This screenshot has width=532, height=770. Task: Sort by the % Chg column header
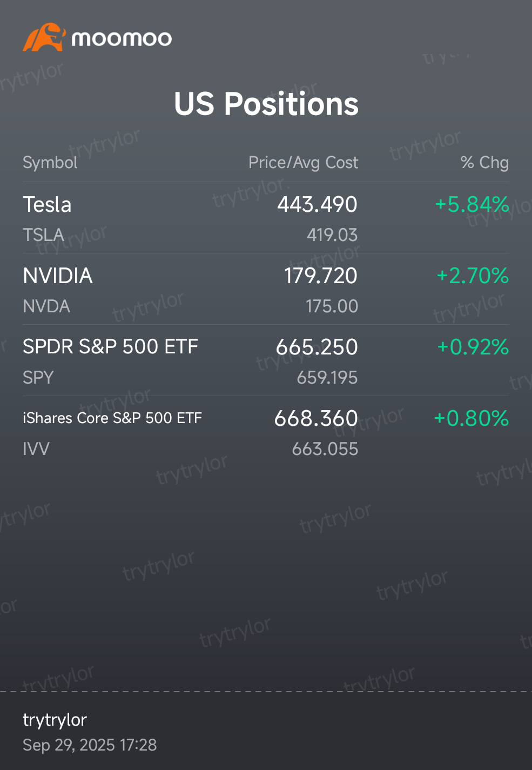click(x=484, y=163)
